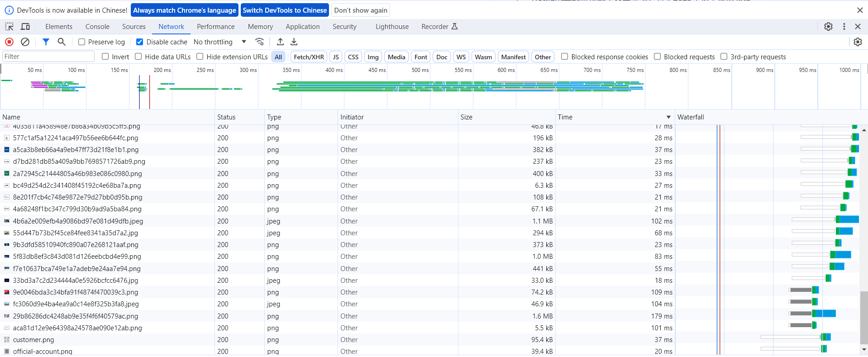868x357 pixels.
Task: Open network conditions Wi-Fi icon
Action: [259, 42]
